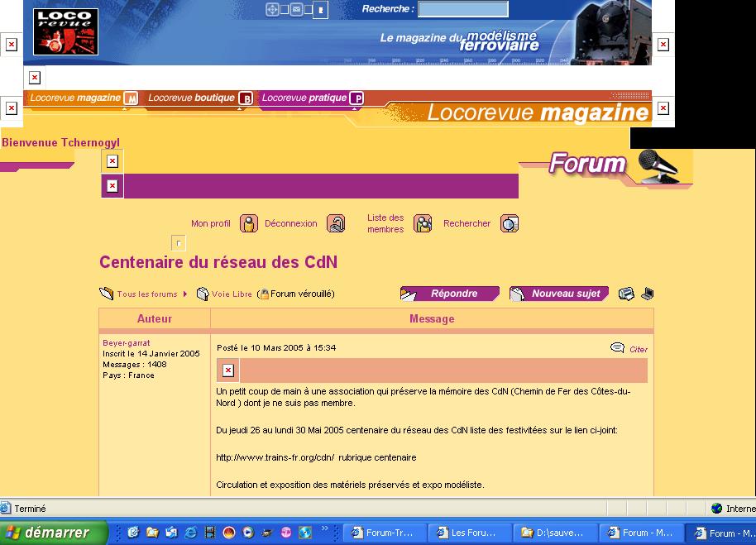Click the Forum vérouillé lock icon
This screenshot has height=545, width=756.
(x=265, y=294)
